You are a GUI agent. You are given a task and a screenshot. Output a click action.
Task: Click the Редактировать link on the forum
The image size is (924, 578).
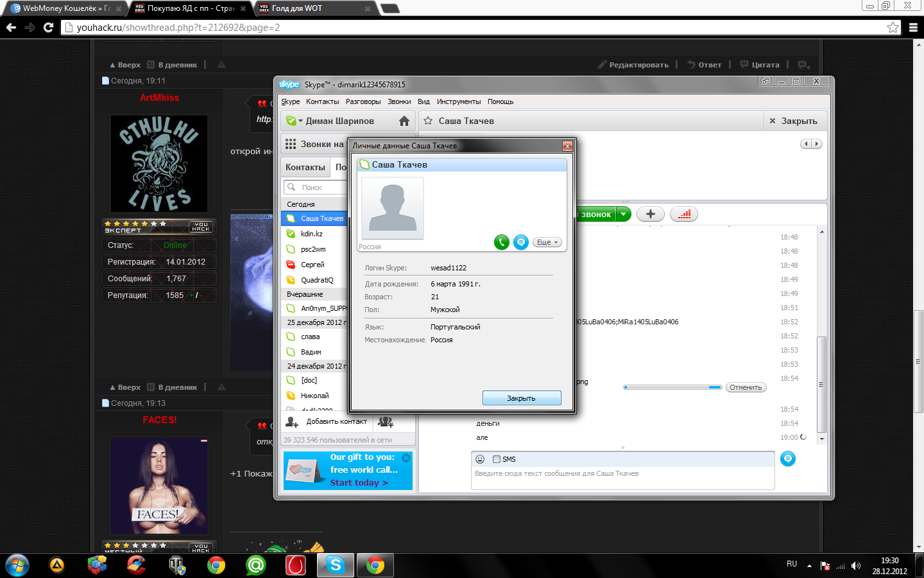pos(633,65)
